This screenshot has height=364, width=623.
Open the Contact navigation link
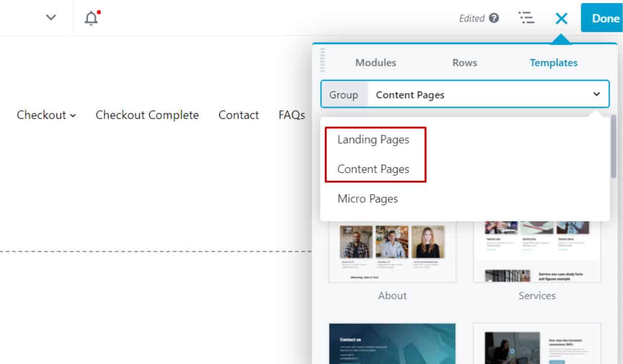238,115
